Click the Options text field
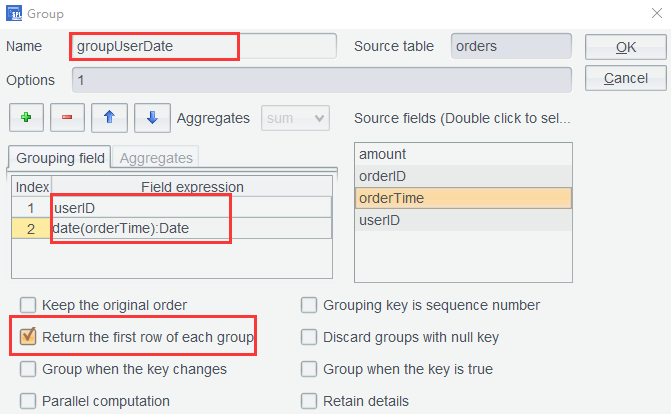This screenshot has height=414, width=671. coord(321,80)
